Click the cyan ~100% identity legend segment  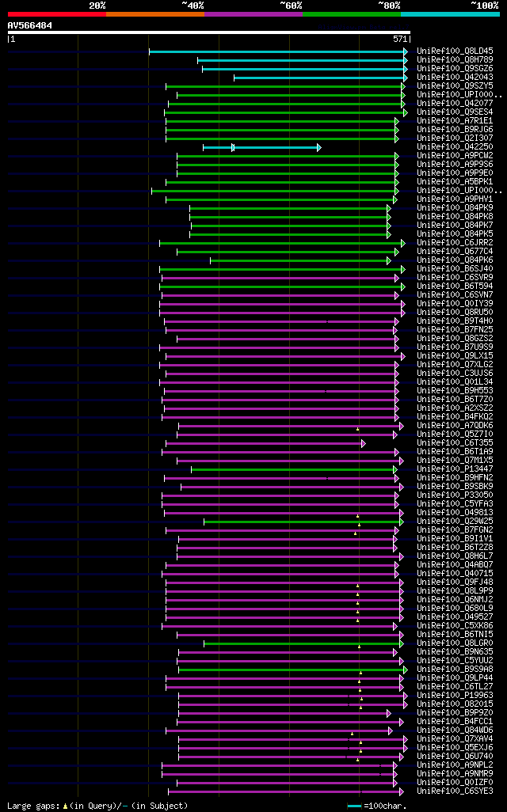(x=451, y=14)
